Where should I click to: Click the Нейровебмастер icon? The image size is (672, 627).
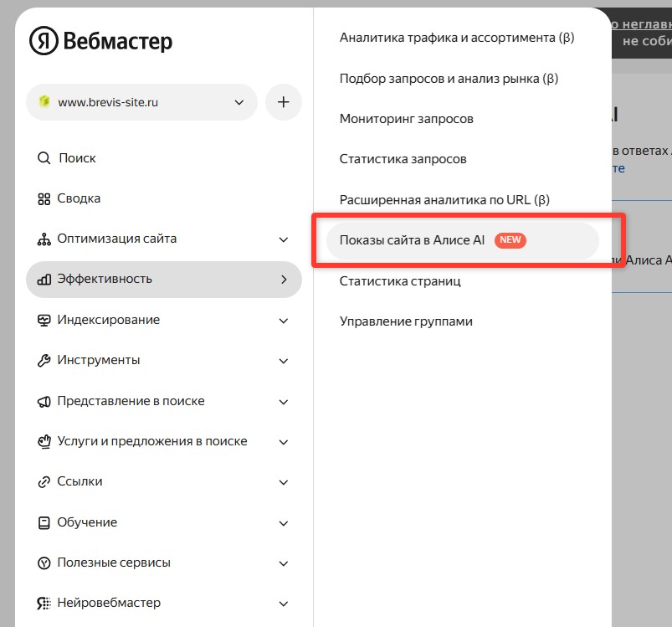click(44, 603)
